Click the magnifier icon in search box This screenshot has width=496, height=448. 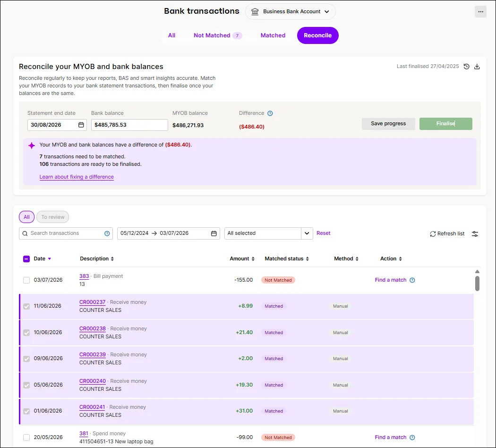click(x=25, y=233)
